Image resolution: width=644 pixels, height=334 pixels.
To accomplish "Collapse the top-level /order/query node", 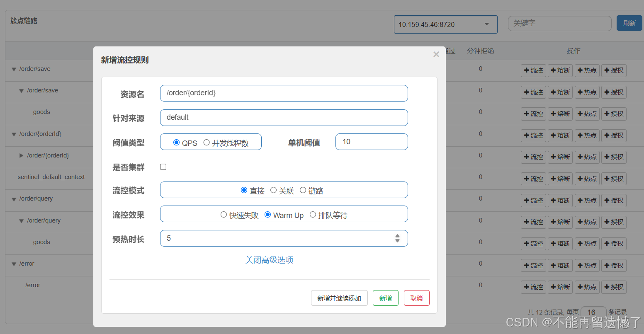I will pyautogui.click(x=14, y=199).
